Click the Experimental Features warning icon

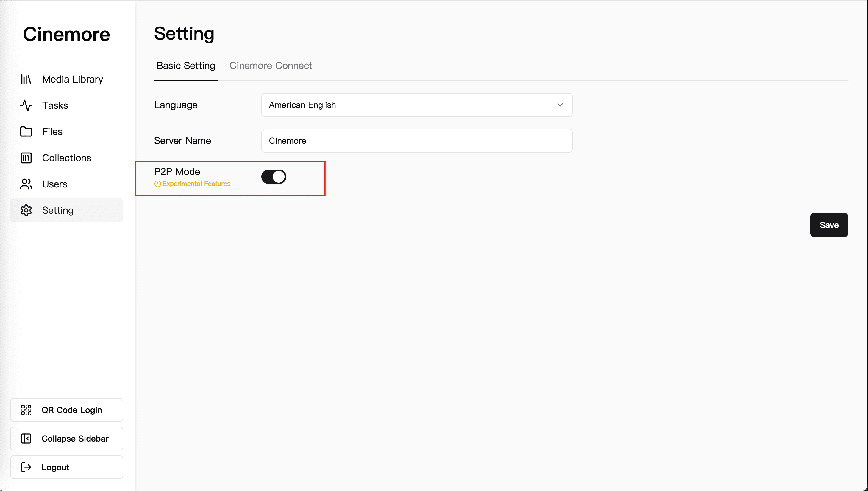click(157, 184)
